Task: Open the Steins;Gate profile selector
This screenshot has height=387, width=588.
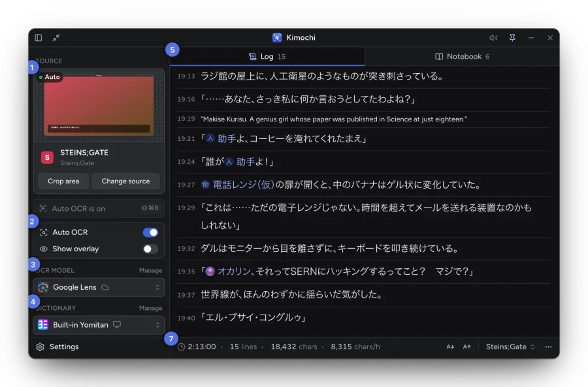Action: [x=510, y=347]
